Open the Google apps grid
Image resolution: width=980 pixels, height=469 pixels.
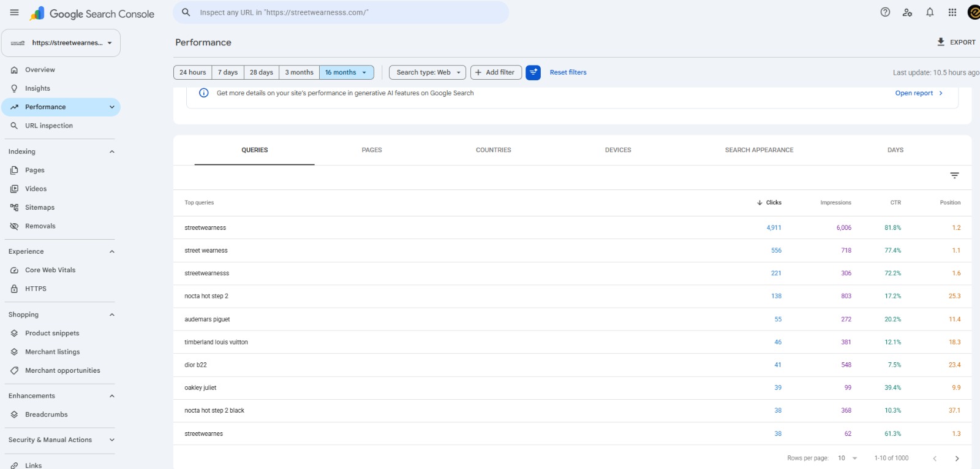click(x=952, y=12)
